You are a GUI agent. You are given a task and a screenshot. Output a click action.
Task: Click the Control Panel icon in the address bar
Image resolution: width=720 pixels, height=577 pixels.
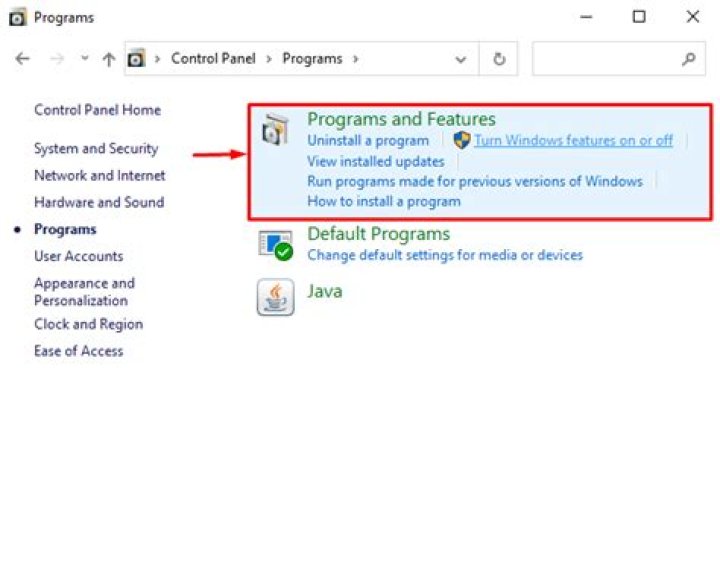(x=136, y=58)
